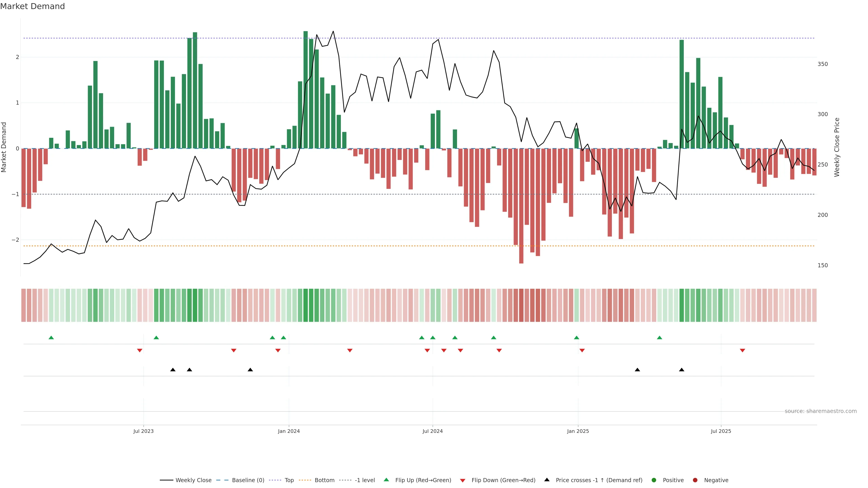Click the Market Demand chart title
The height and width of the screenshot is (488, 868).
point(32,6)
